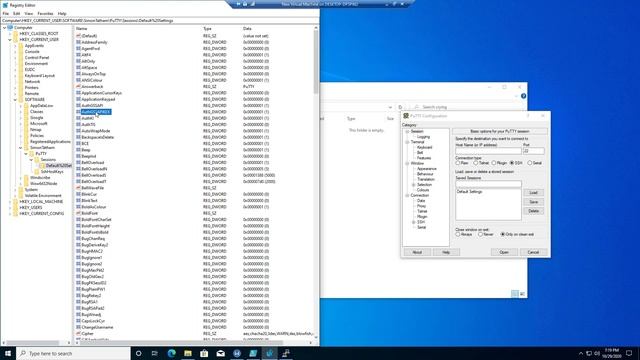Click the Load button in PuTTY
640x360 pixels.
[x=533, y=193]
